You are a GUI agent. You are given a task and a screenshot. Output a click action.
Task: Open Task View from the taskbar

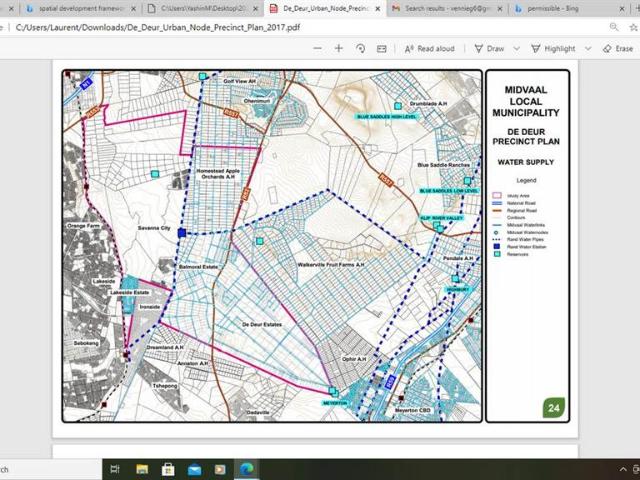pos(112,469)
